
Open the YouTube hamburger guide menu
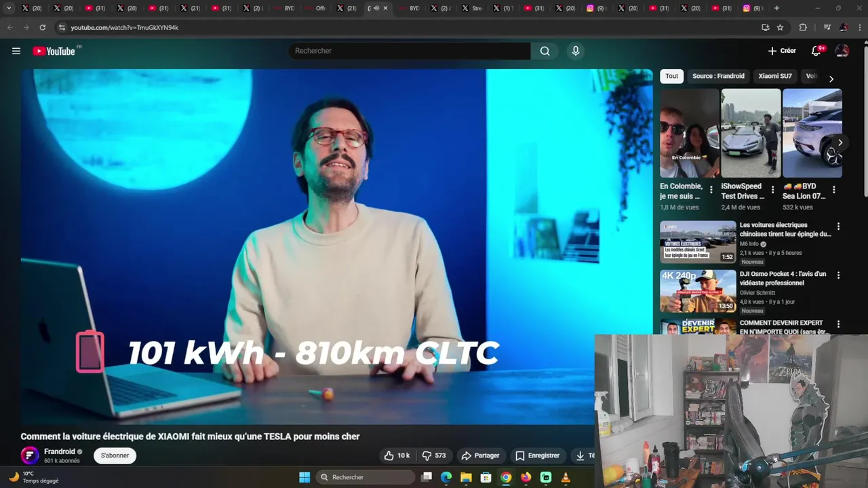click(16, 51)
